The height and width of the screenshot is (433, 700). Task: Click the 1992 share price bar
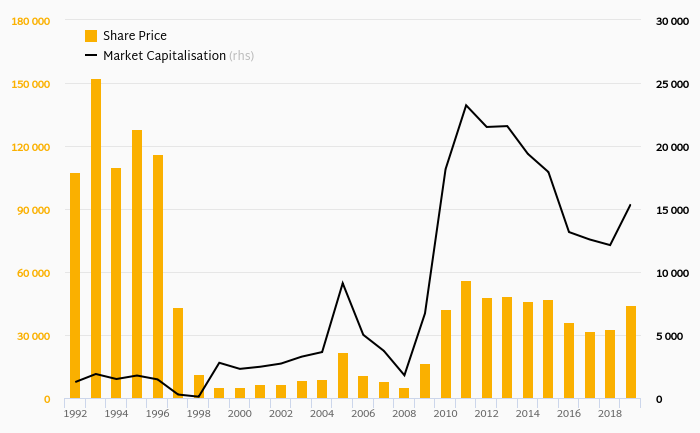coord(75,286)
